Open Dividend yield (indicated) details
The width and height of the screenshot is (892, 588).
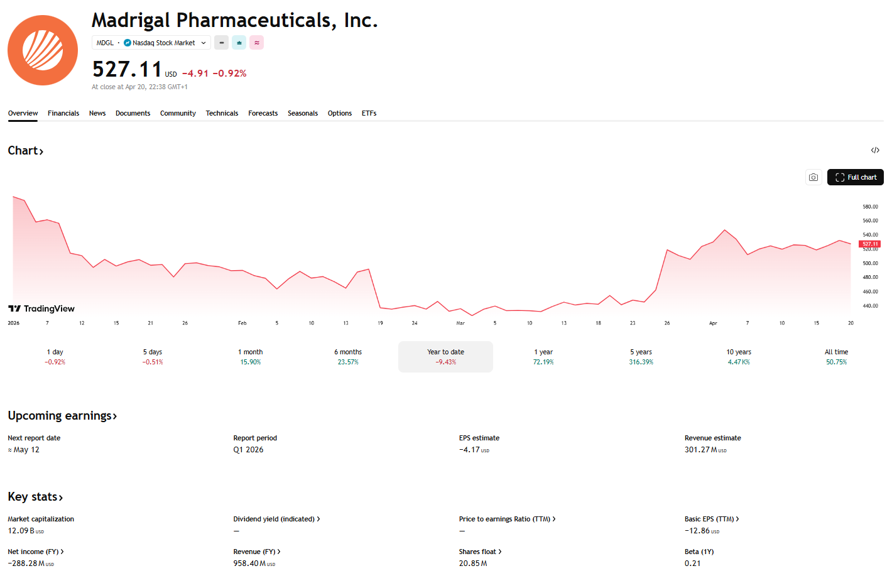point(276,519)
